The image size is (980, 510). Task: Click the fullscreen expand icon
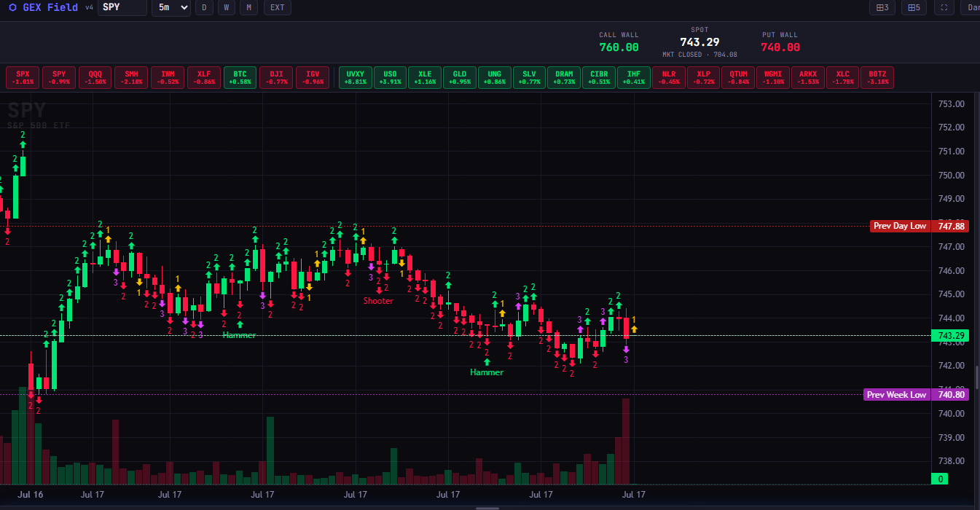click(x=944, y=7)
